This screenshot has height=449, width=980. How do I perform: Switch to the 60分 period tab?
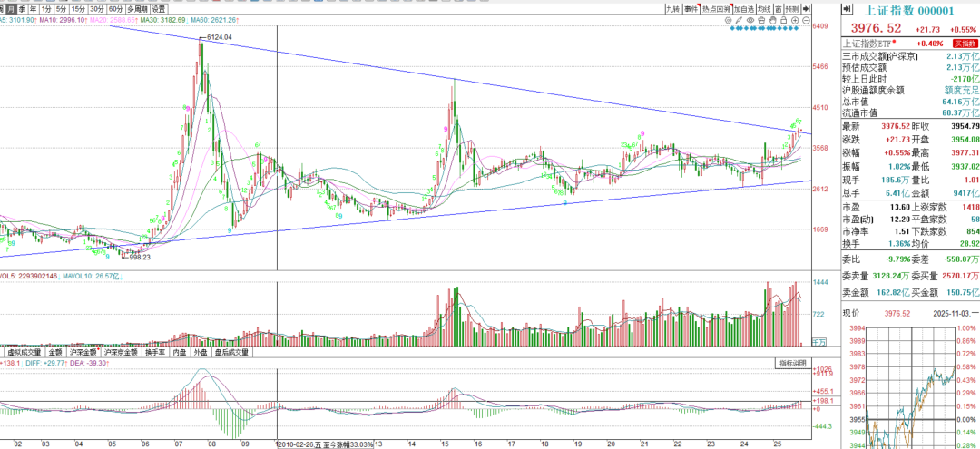(115, 9)
